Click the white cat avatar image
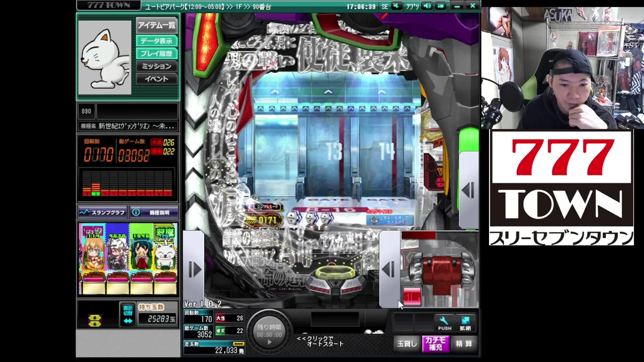 tap(105, 58)
